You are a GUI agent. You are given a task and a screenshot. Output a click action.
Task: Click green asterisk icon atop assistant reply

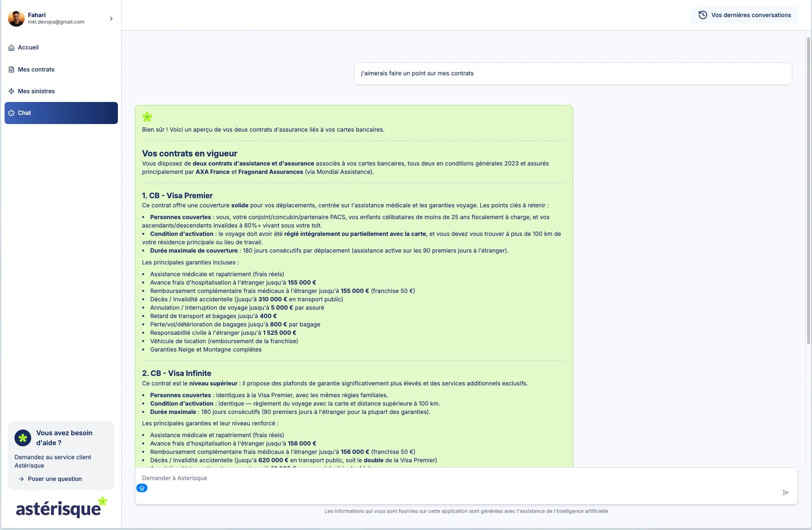pos(147,117)
